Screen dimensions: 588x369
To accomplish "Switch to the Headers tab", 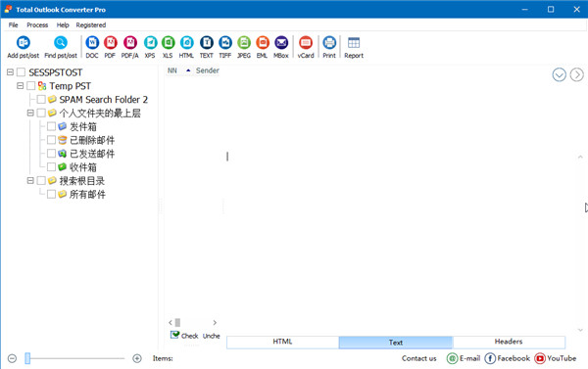I will (x=509, y=342).
